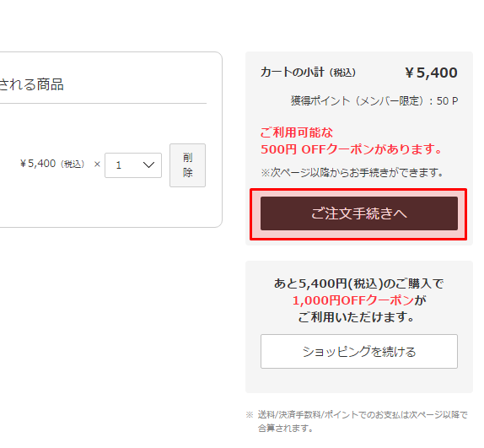The height and width of the screenshot is (448, 484).
Task: Continue shopping with ショッピングを続ける button
Action: point(359,351)
